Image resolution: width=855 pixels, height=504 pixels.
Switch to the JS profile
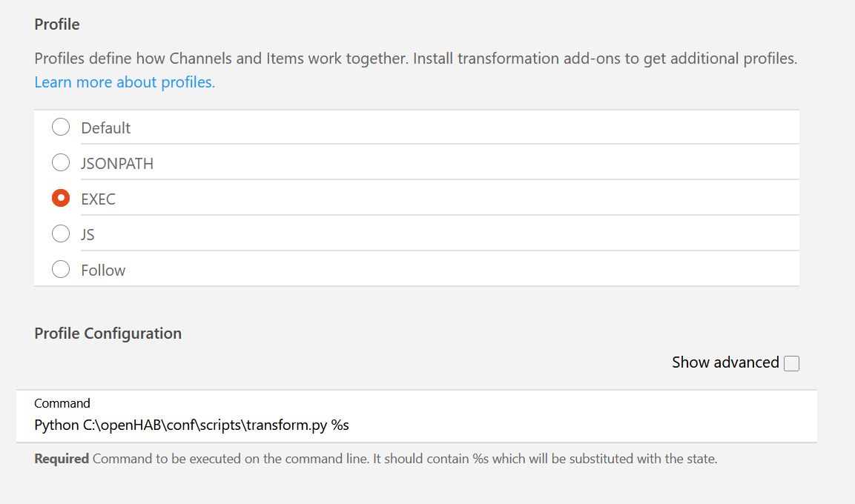[x=61, y=233]
